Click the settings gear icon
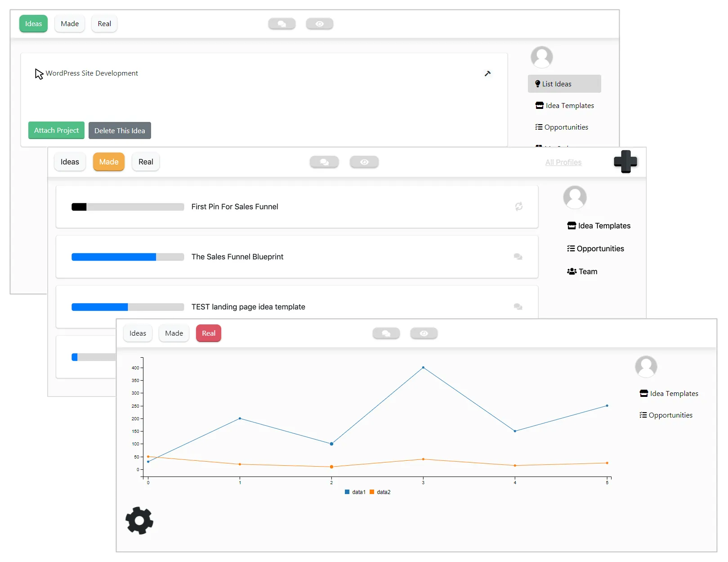This screenshot has width=728, height=562. (x=139, y=521)
